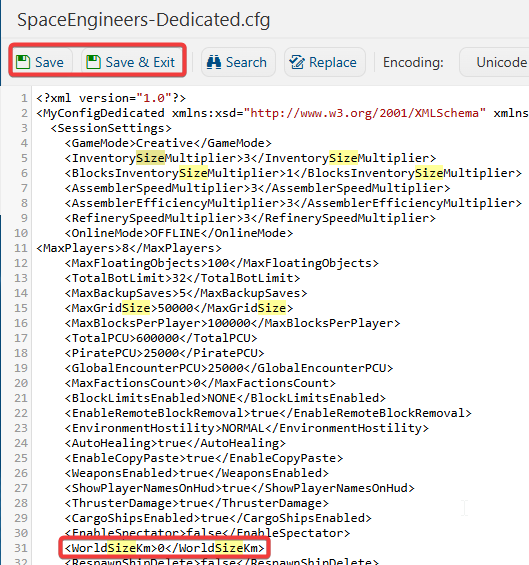Screen dimensions: 529x565
Task: Click the SpaceEngineers-Dedicated.cfg file title
Action: [x=143, y=20]
